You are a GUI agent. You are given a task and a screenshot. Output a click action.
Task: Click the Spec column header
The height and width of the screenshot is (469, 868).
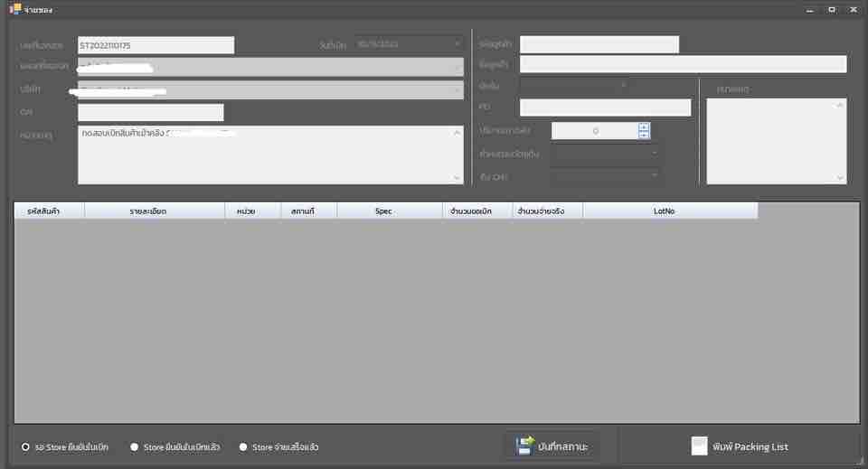(x=390, y=211)
